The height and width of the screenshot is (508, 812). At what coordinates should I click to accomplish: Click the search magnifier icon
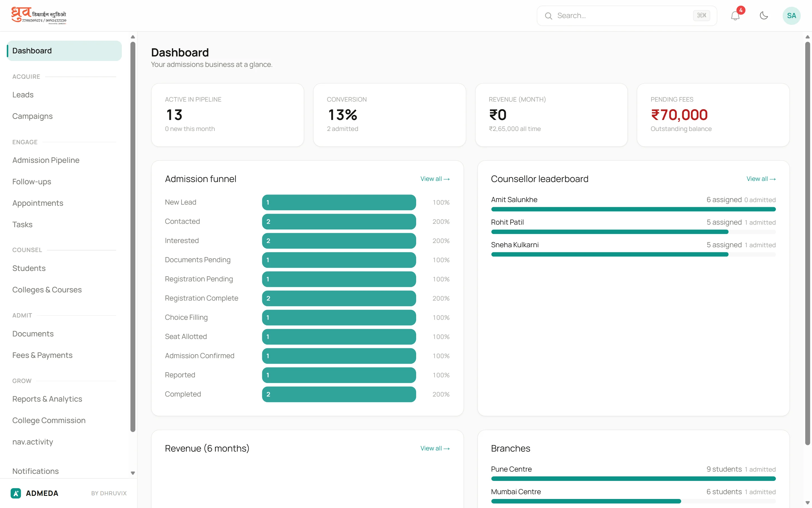(x=548, y=16)
